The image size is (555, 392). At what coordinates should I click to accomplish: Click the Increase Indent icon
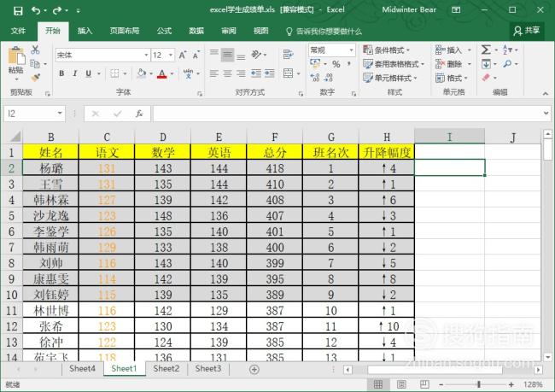pos(270,73)
